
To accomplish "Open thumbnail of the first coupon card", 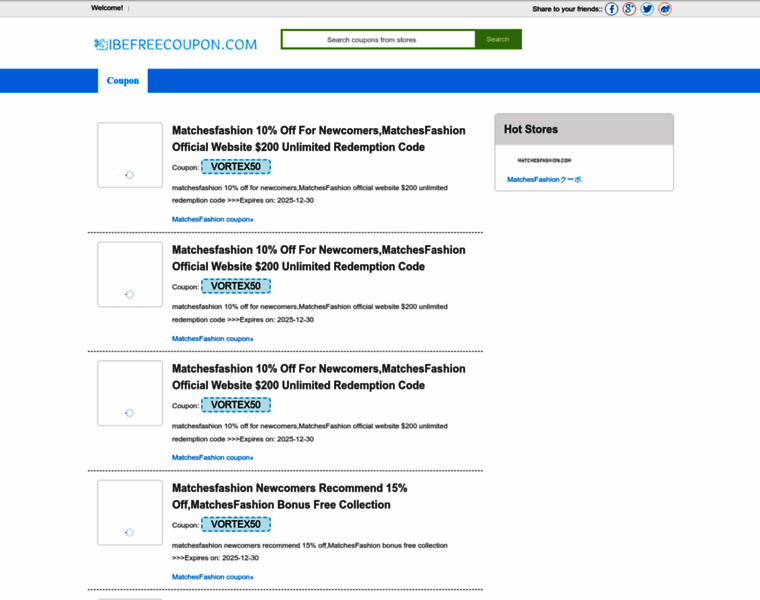I will point(130,155).
